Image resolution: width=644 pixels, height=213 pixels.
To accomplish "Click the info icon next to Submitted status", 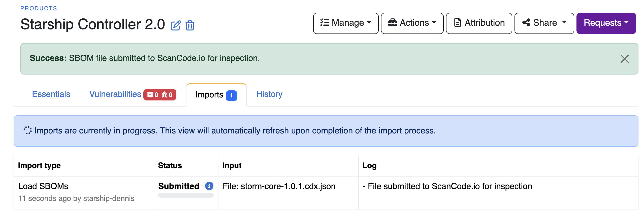I will tap(209, 186).
